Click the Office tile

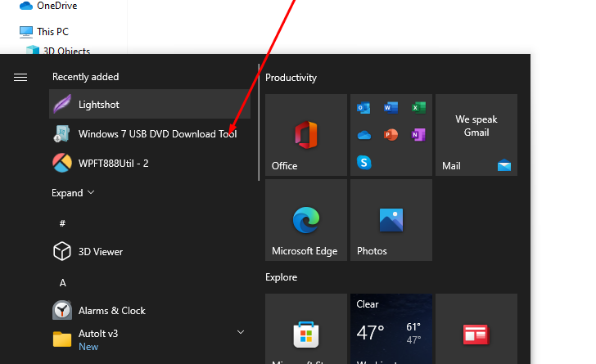point(306,135)
